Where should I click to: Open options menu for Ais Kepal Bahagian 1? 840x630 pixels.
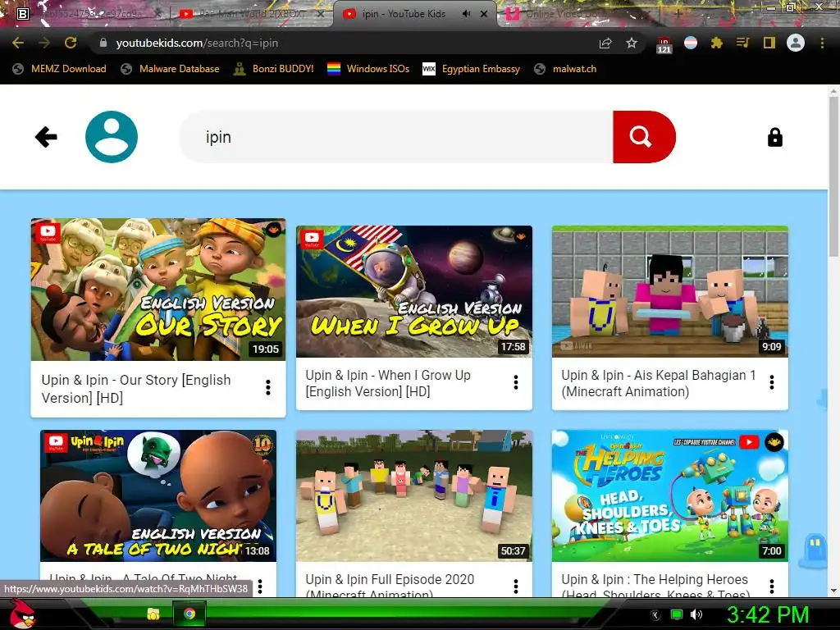(x=771, y=382)
